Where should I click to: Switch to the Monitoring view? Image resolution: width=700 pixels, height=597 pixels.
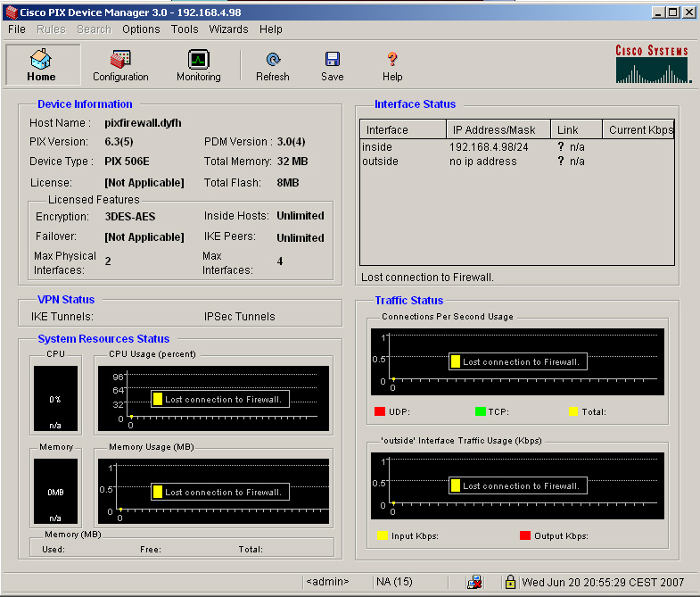point(198,65)
